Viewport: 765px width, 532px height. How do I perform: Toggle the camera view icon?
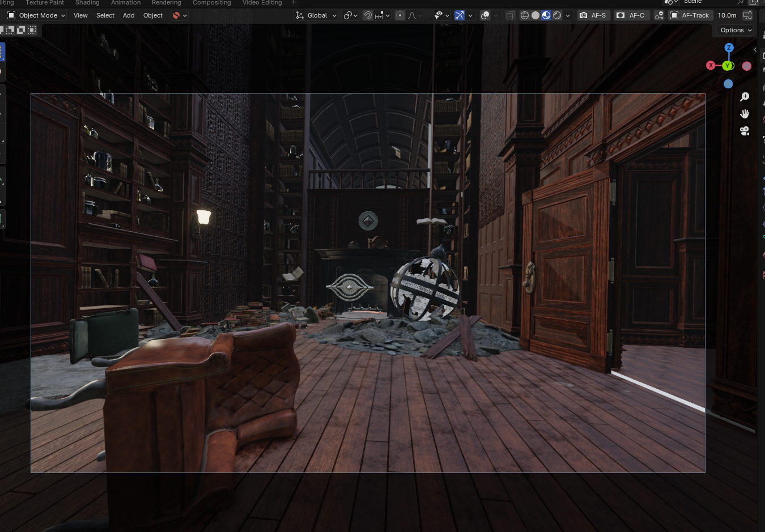pyautogui.click(x=745, y=131)
